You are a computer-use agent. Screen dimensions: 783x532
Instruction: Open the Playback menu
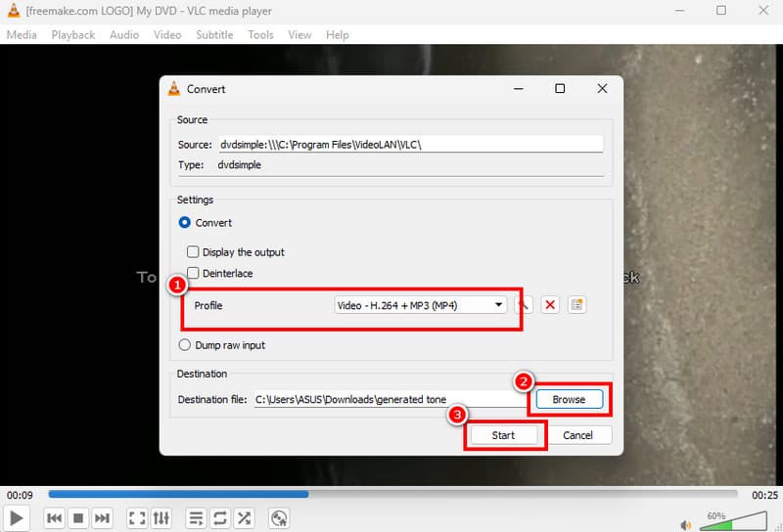pos(72,35)
